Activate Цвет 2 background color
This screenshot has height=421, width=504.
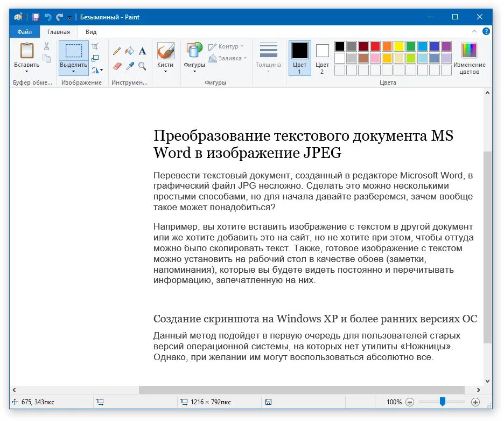pyautogui.click(x=322, y=58)
